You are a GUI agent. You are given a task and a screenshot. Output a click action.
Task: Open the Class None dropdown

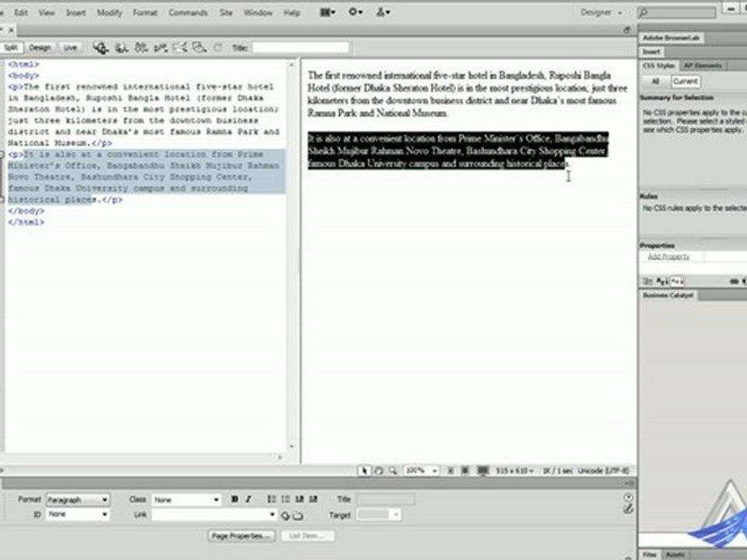(x=187, y=499)
